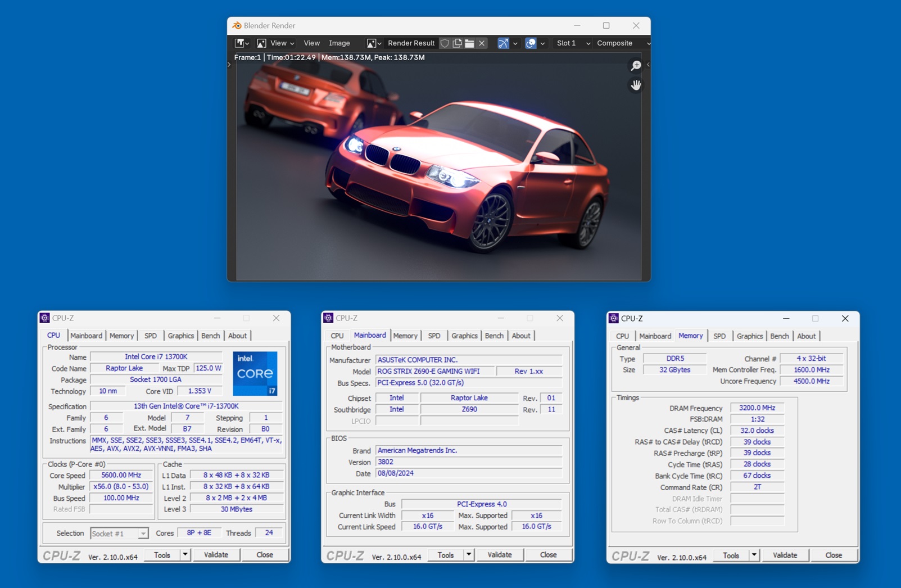The image size is (901, 588).
Task: Select CPU tab in middle CPU-Z window
Action: pyautogui.click(x=337, y=336)
